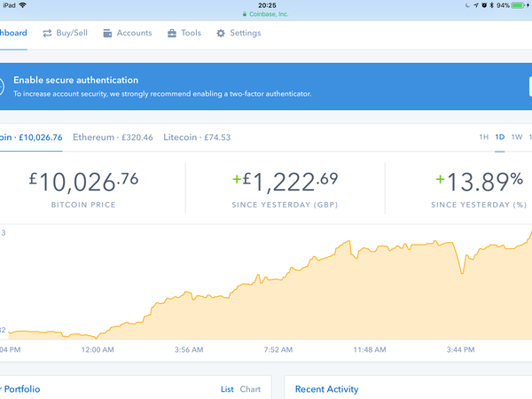The width and height of the screenshot is (532, 399).
Task: Click the £10,026.76 Bitcoin price value
Action: pos(84,182)
